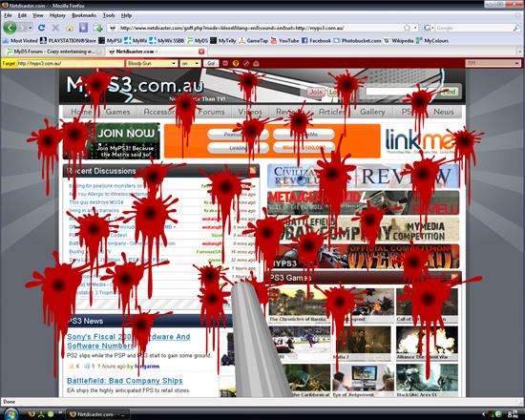Open the File menu
525x420 pixels.
8,15
